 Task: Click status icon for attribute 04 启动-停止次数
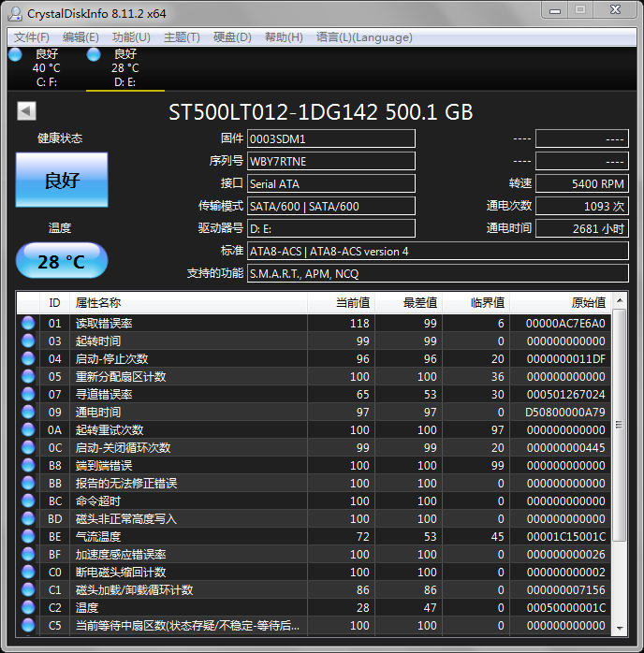(x=28, y=358)
